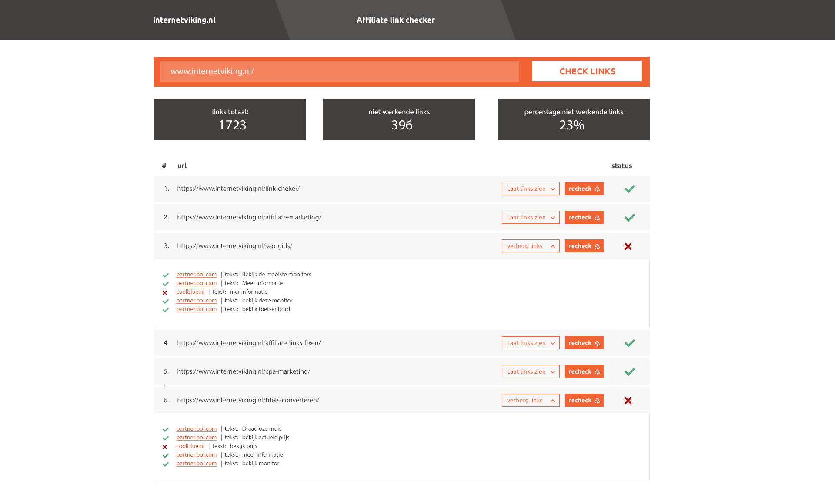This screenshot has width=835, height=504.
Task: Click the 'niet werkende links 396' stat box
Action: click(x=399, y=119)
